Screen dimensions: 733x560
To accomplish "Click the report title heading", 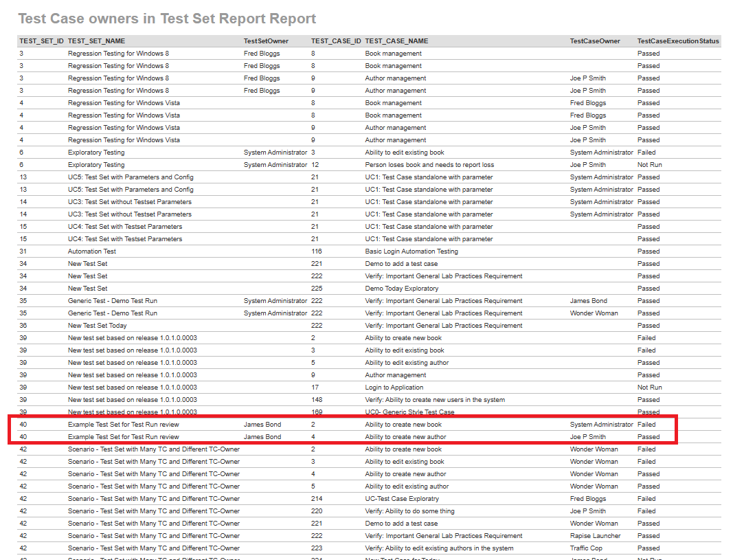I will 167,19.
